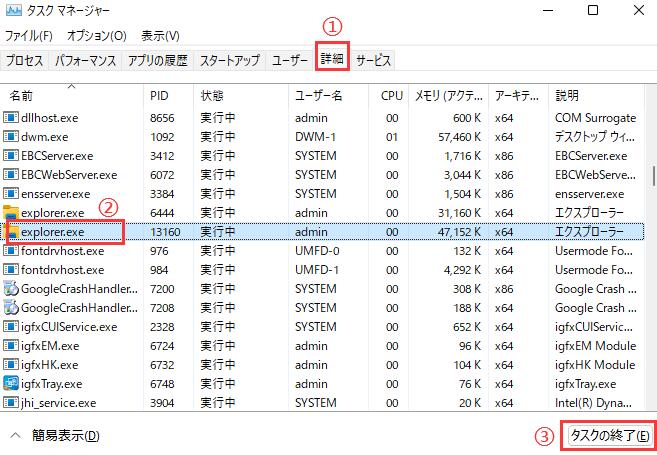Click the COM Surrogate description
Image resolution: width=657 pixels, height=455 pixels.
595,118
